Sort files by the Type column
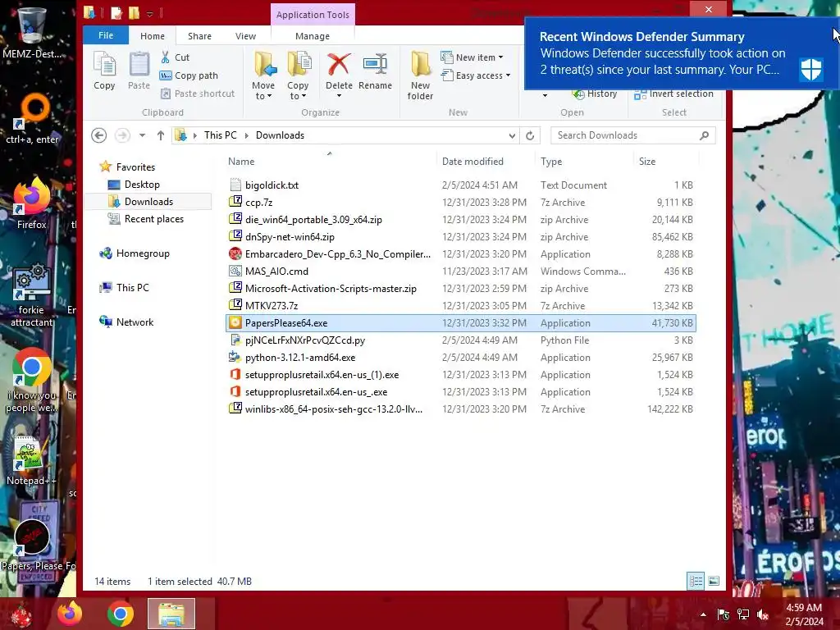This screenshot has width=840, height=630. (x=584, y=162)
